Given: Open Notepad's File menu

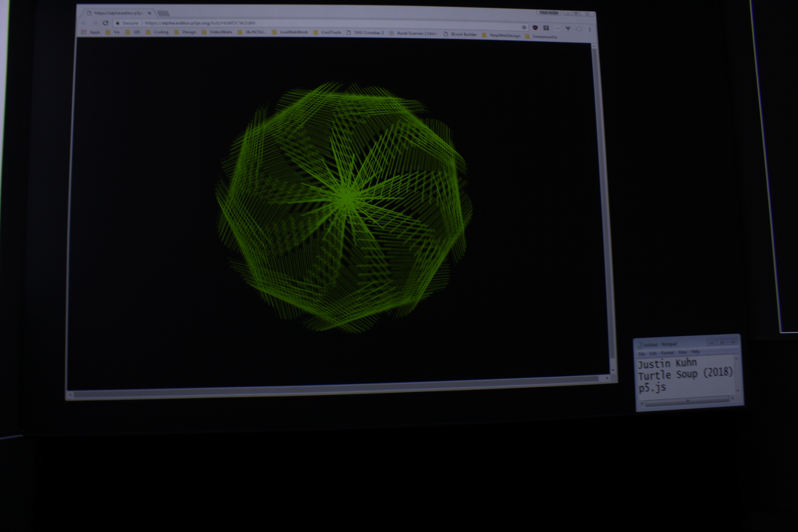Looking at the screenshot, I should tap(641, 354).
